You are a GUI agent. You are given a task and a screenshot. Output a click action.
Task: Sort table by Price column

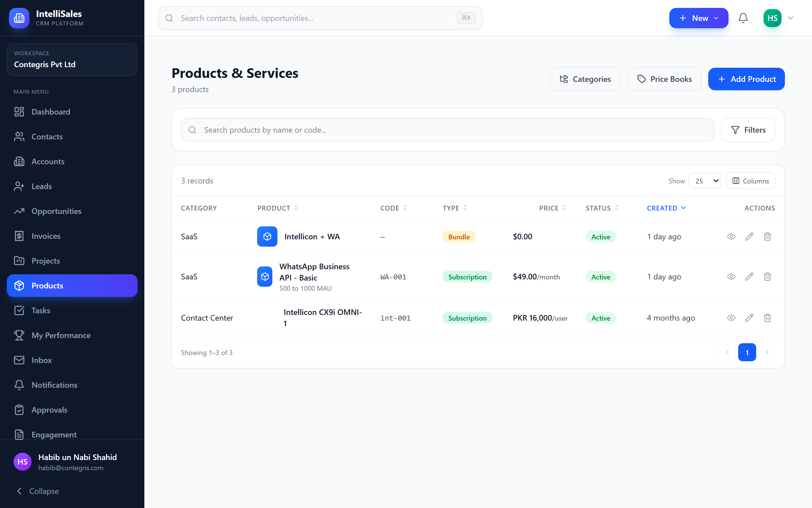553,208
